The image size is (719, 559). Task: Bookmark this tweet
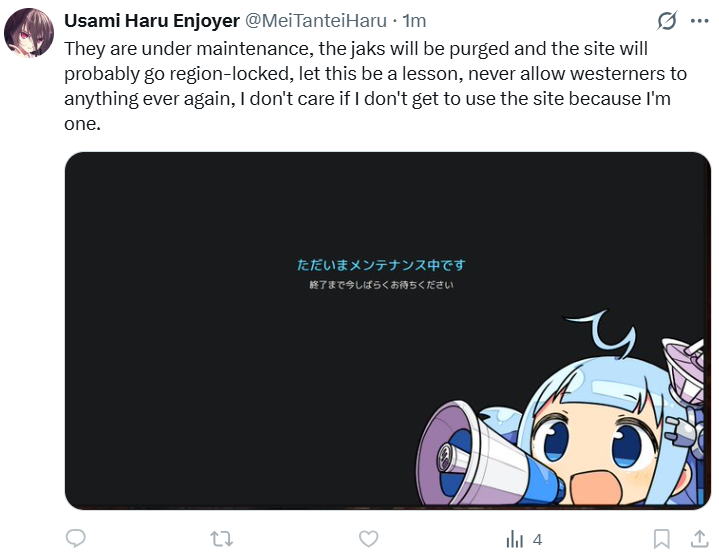coord(661,538)
